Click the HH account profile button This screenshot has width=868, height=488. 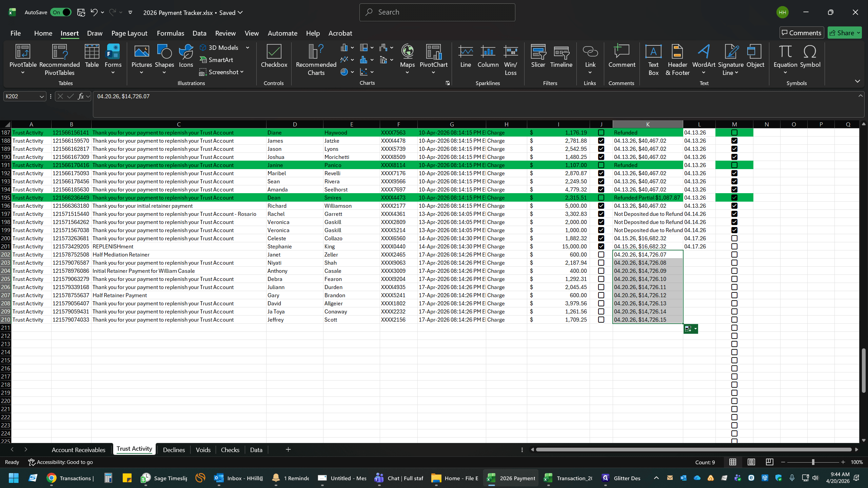coord(783,13)
